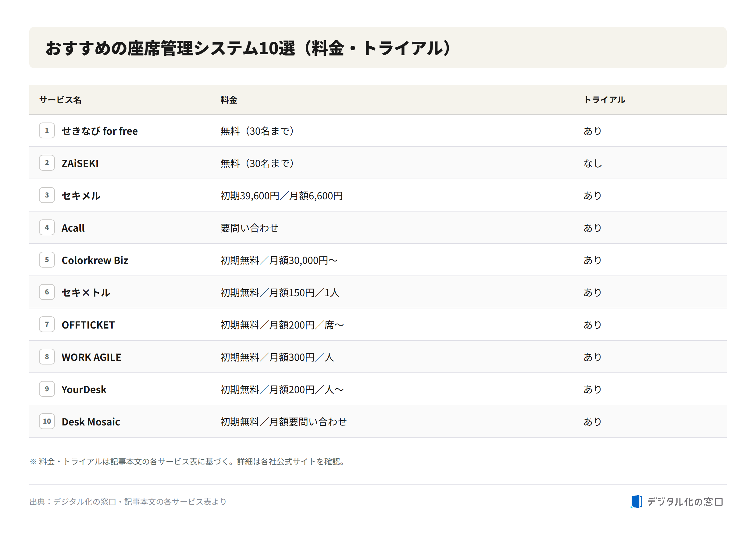Click the number 1 rank badge
The width and height of the screenshot is (756, 537).
(x=47, y=131)
